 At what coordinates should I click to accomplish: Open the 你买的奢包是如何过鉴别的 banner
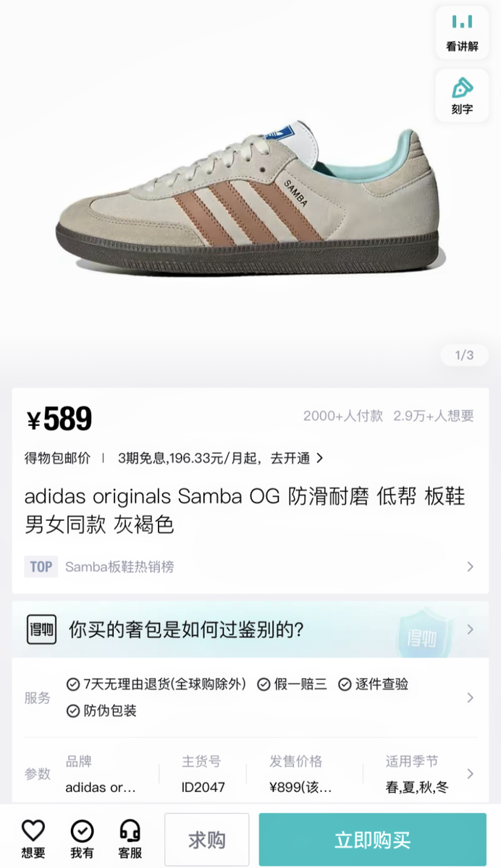coord(250,629)
